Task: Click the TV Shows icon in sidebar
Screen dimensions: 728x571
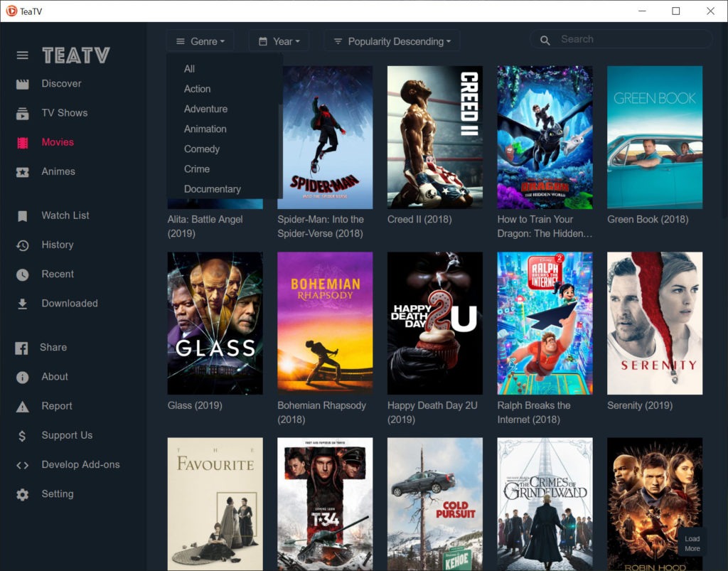Action: [x=22, y=113]
